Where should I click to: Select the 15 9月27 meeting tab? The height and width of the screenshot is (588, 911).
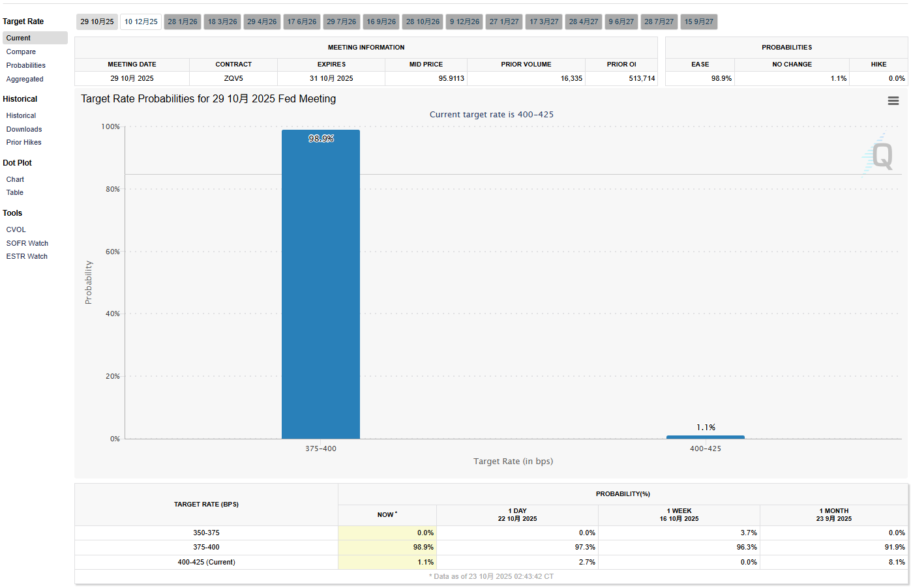tap(698, 22)
